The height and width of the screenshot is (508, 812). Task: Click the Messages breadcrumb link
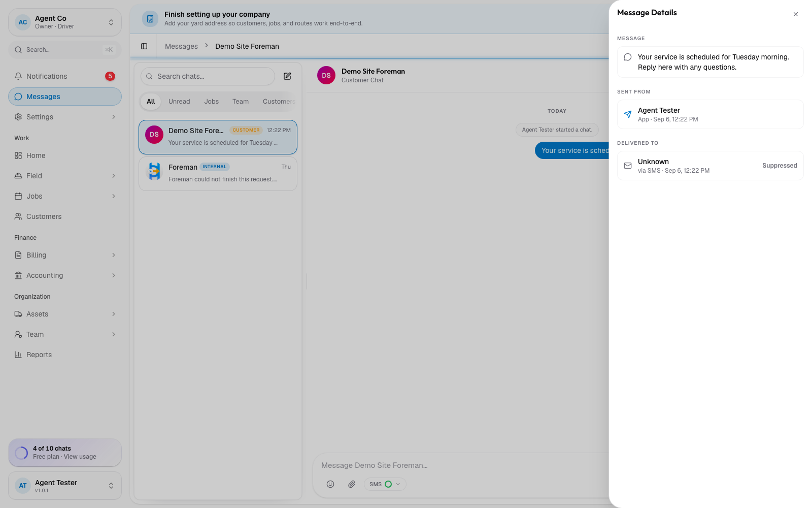tap(181, 46)
